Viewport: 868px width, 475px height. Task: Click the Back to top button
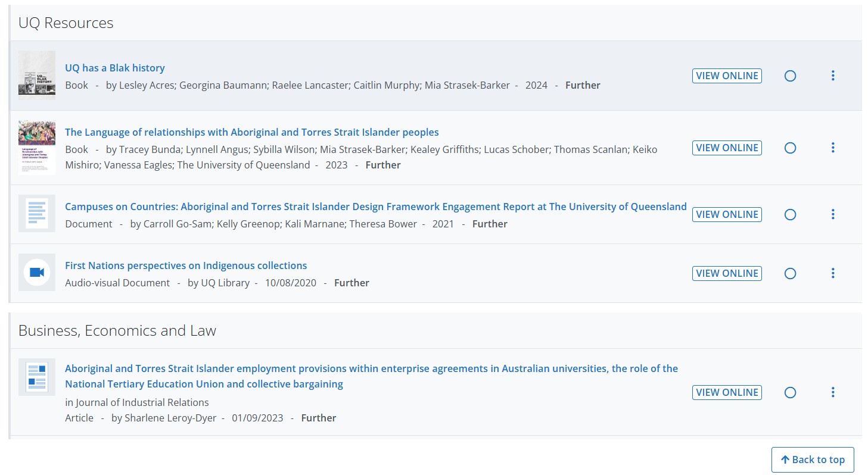(813, 460)
